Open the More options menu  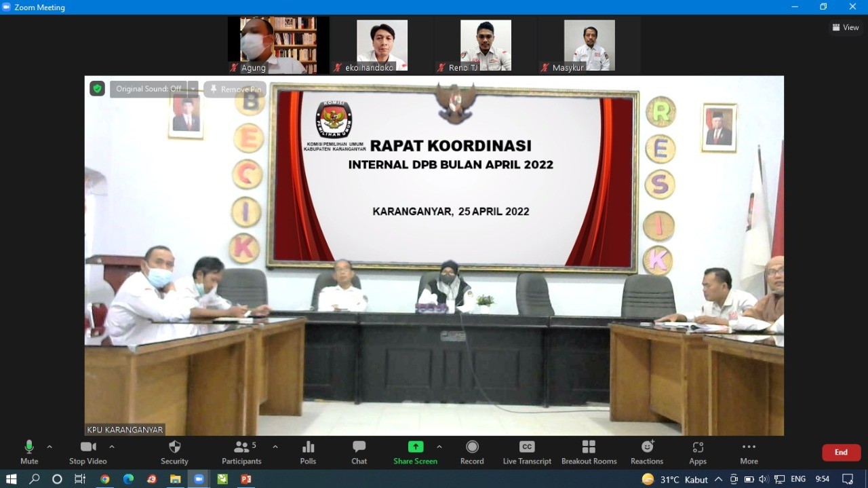749,451
